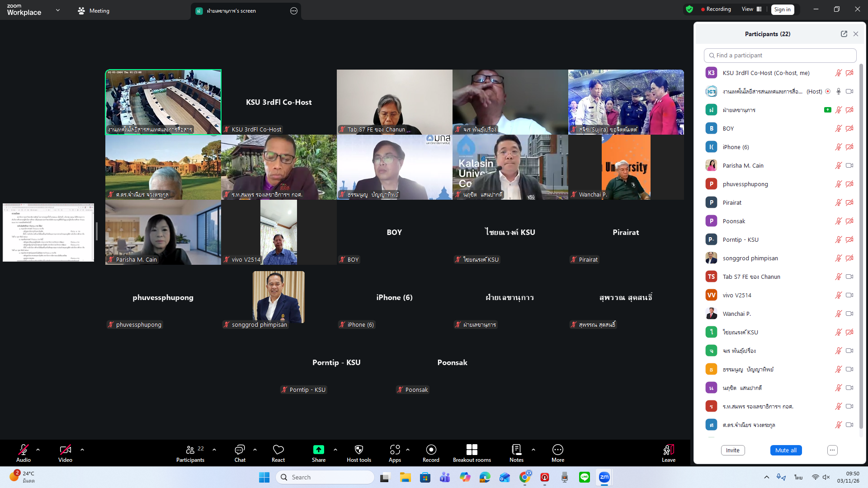The image size is (868, 488).
Task: Open Host tools shield icon
Action: click(359, 450)
